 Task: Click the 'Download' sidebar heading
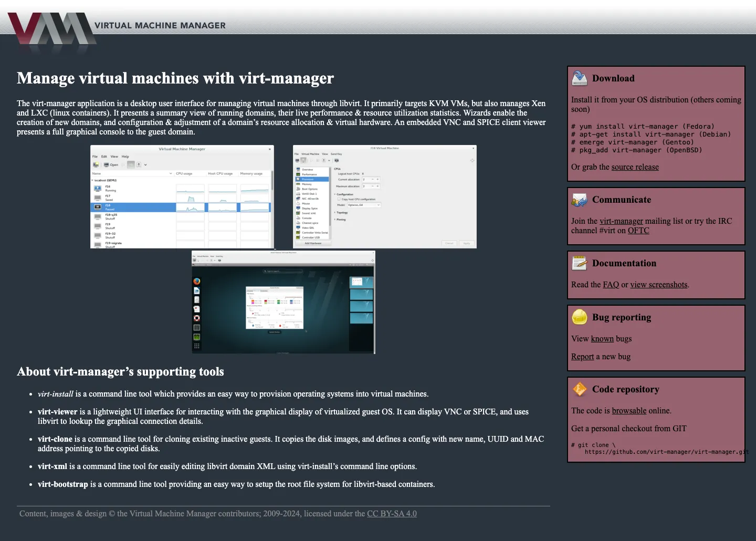tap(613, 78)
